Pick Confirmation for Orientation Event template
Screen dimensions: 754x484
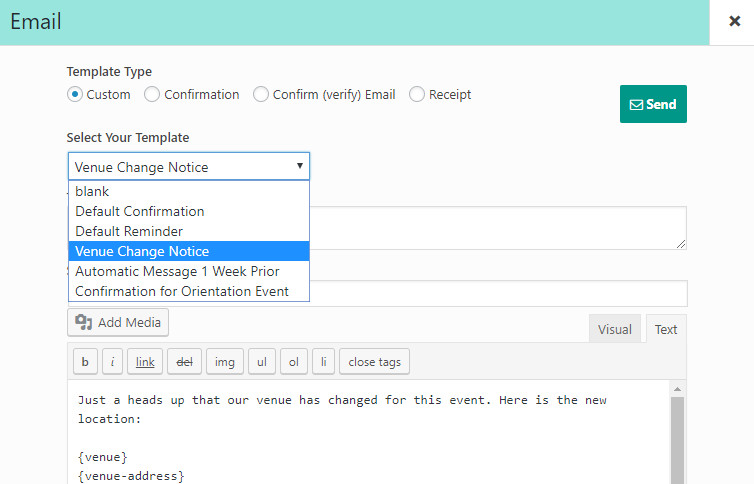click(x=189, y=291)
